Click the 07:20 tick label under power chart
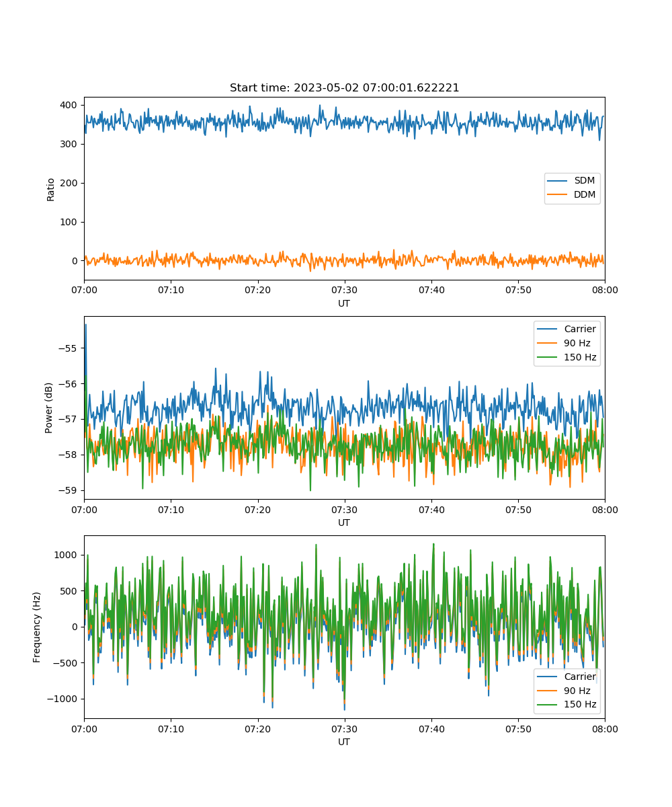The image size is (672, 807). (257, 509)
